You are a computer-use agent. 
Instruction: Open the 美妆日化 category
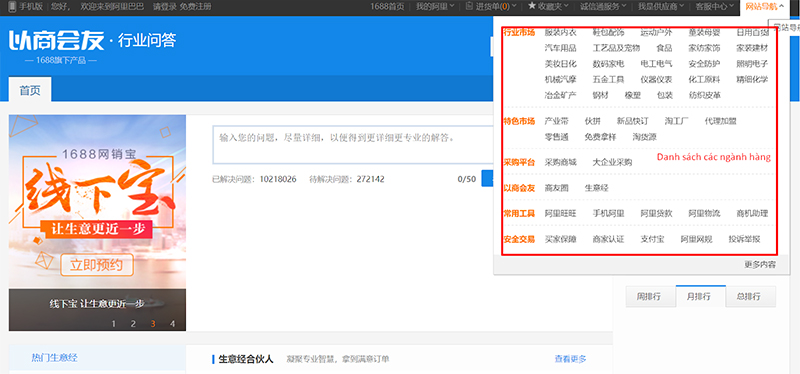(x=561, y=64)
